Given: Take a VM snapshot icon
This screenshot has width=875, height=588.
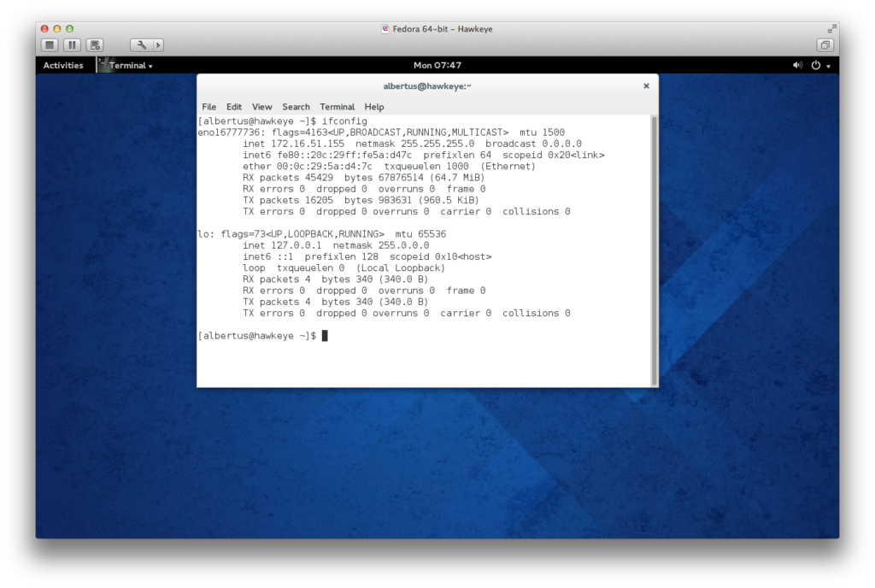Looking at the screenshot, I should (x=95, y=45).
